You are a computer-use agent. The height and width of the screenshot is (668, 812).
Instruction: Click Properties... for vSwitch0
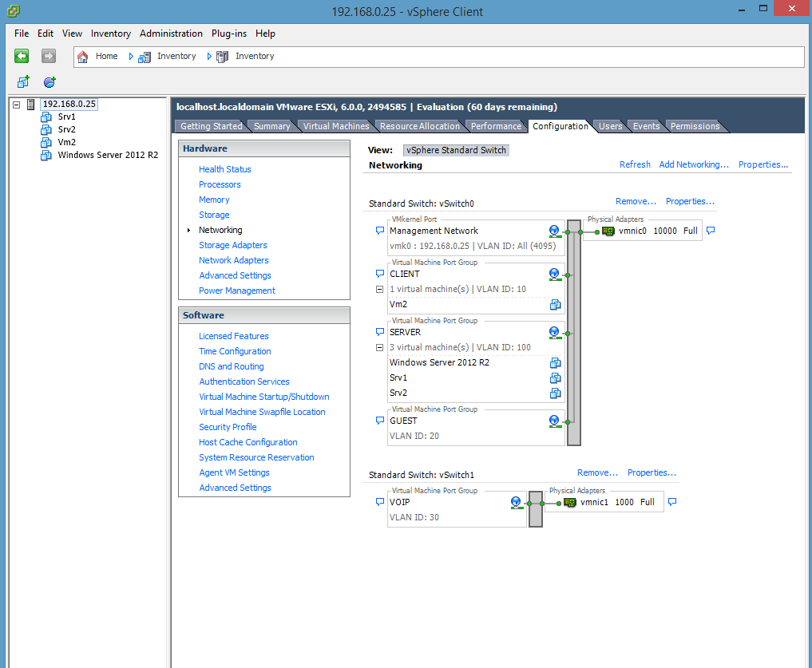[691, 201]
